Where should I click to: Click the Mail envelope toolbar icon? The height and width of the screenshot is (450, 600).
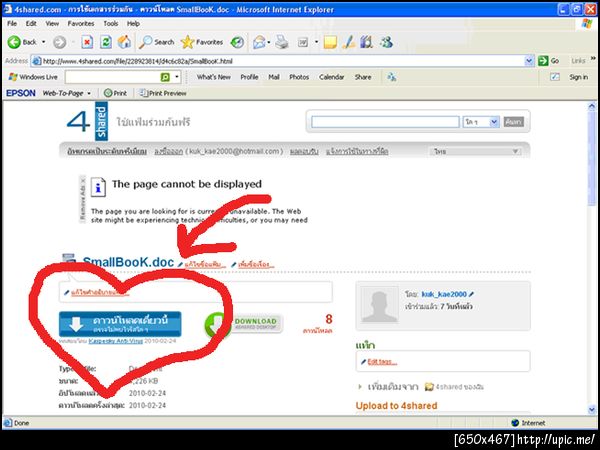tap(259, 42)
